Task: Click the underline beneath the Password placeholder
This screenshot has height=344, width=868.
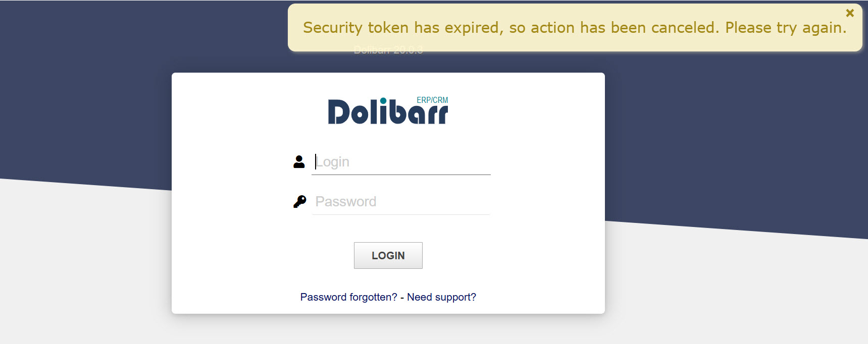Action: (x=401, y=214)
